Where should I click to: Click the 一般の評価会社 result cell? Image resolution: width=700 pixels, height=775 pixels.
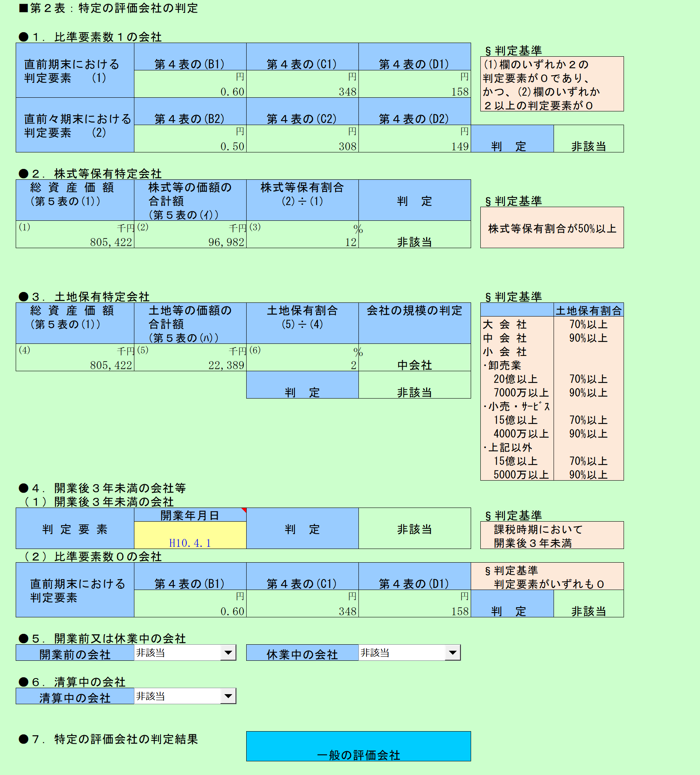pos(358,746)
